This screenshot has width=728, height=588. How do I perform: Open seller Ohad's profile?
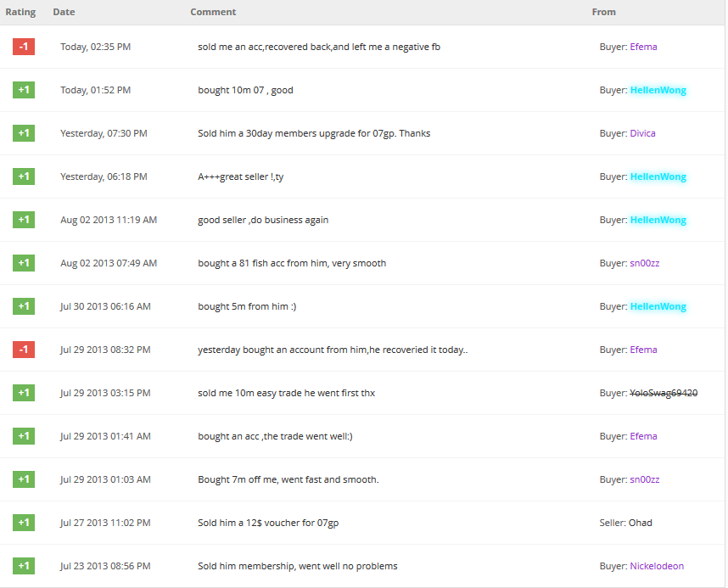pos(641,523)
